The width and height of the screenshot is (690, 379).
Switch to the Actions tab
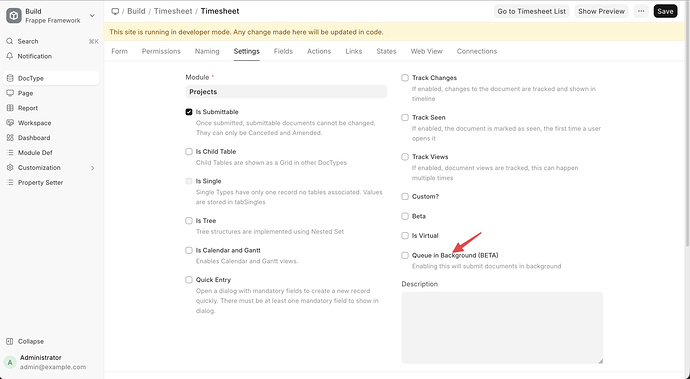pyautogui.click(x=319, y=51)
